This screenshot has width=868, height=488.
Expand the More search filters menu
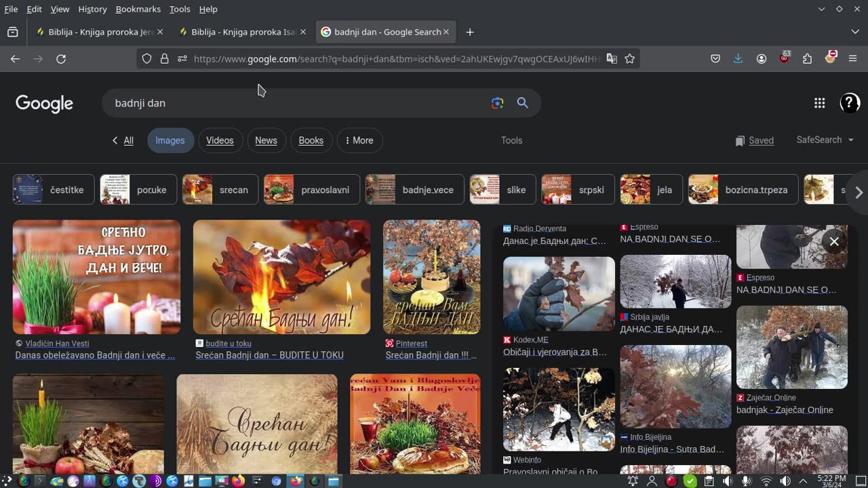coord(359,140)
